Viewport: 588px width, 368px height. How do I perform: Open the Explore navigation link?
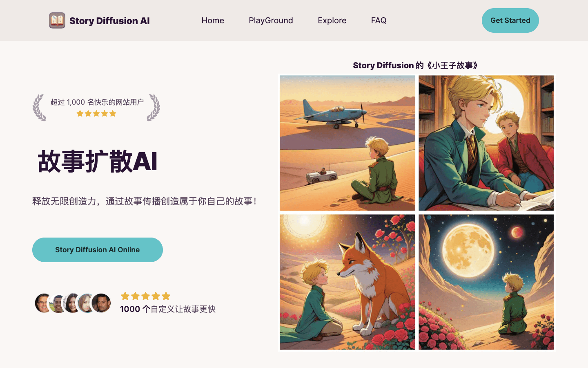[332, 20]
